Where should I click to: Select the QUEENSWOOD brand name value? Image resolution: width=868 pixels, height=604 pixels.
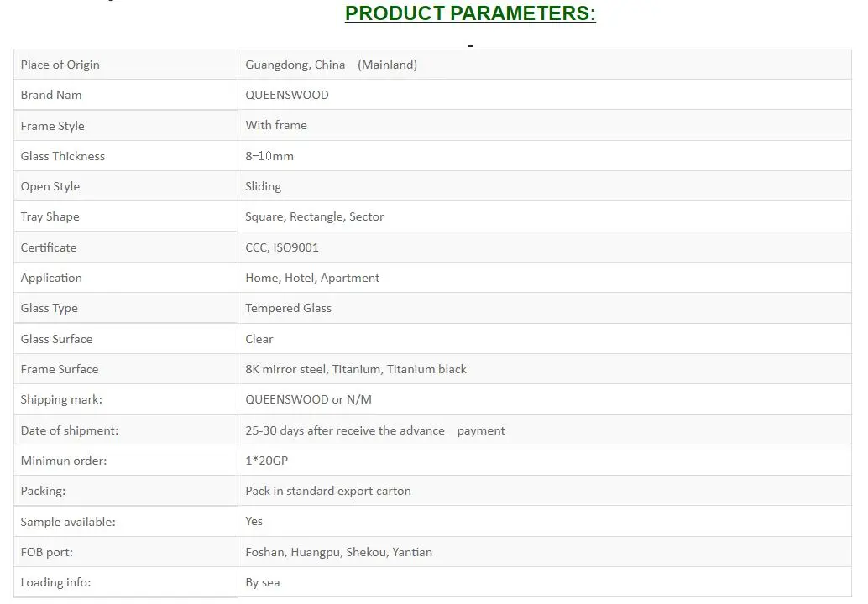click(x=287, y=95)
